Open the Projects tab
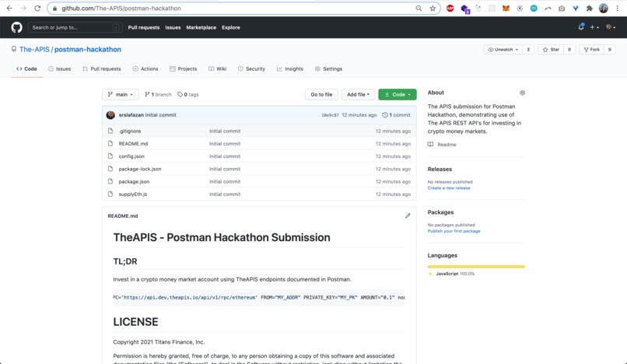The height and width of the screenshot is (364, 627). 183,68
